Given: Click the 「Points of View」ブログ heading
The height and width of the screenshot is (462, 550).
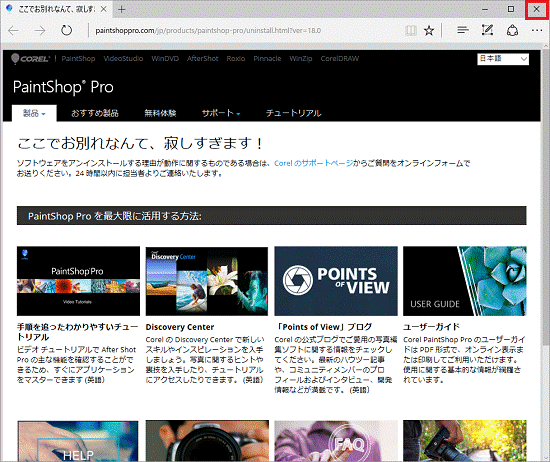Looking at the screenshot, I should click(323, 327).
